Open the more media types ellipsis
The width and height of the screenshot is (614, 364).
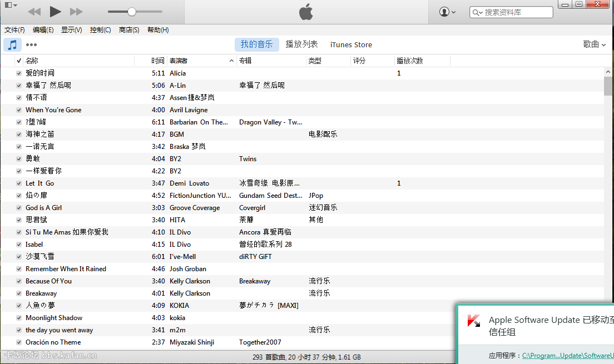[31, 44]
